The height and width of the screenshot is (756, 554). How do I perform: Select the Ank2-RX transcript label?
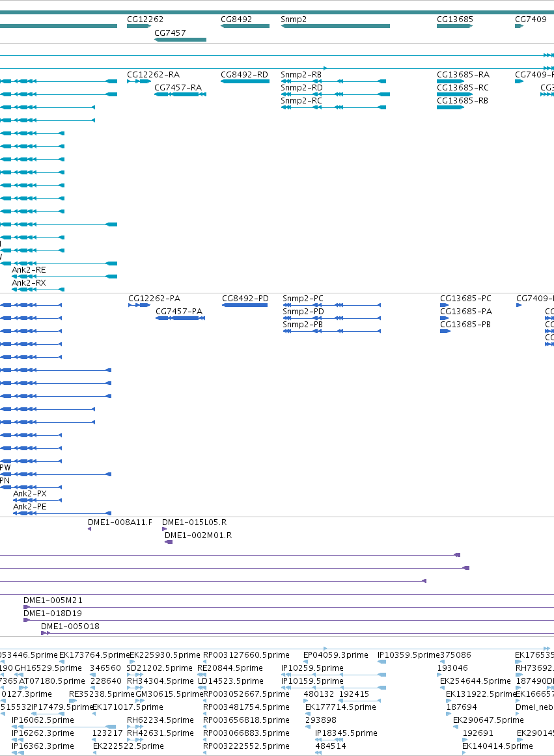(x=29, y=283)
